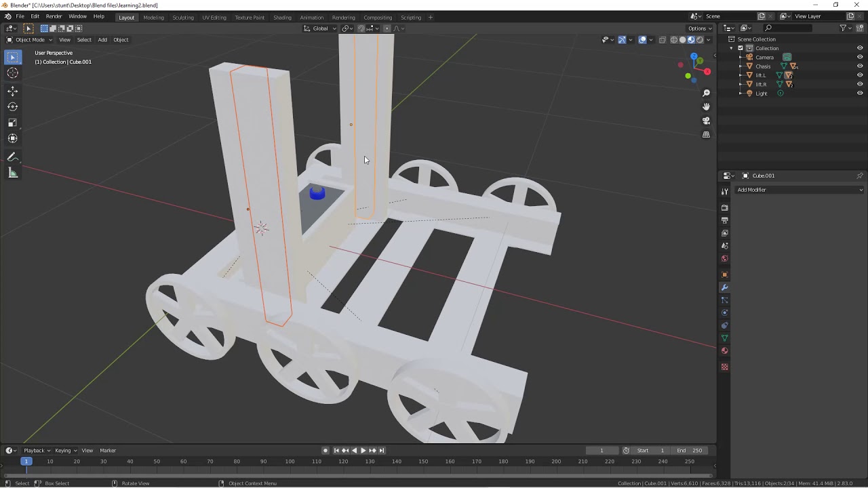Open the Modifier properties wrench tab
This screenshot has width=868, height=488.
click(724, 287)
